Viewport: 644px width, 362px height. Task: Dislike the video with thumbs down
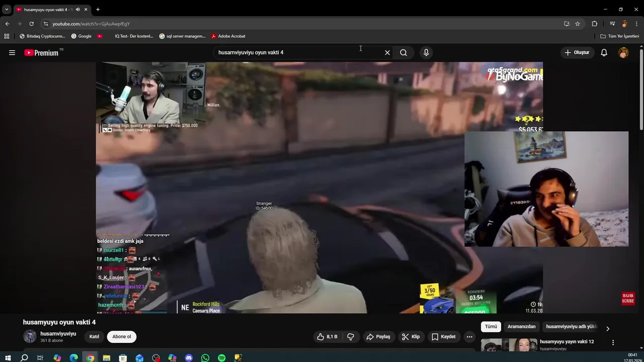coord(351,337)
